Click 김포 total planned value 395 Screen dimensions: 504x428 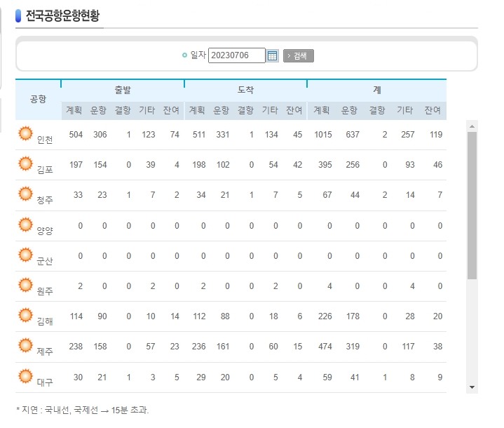pos(325,165)
